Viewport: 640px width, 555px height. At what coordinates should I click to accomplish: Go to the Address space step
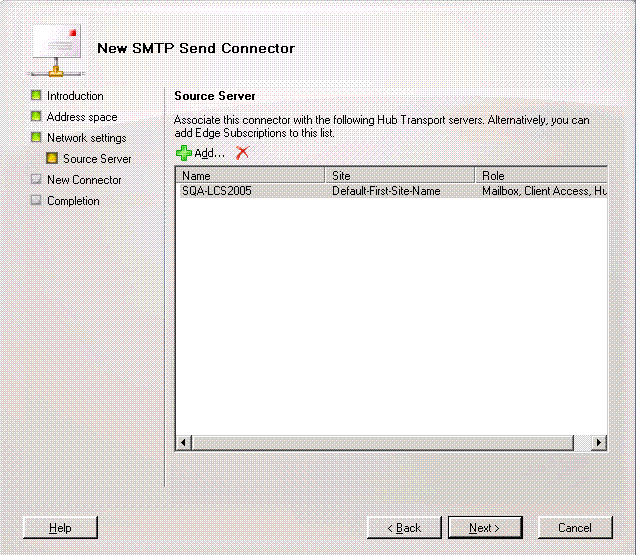click(82, 117)
